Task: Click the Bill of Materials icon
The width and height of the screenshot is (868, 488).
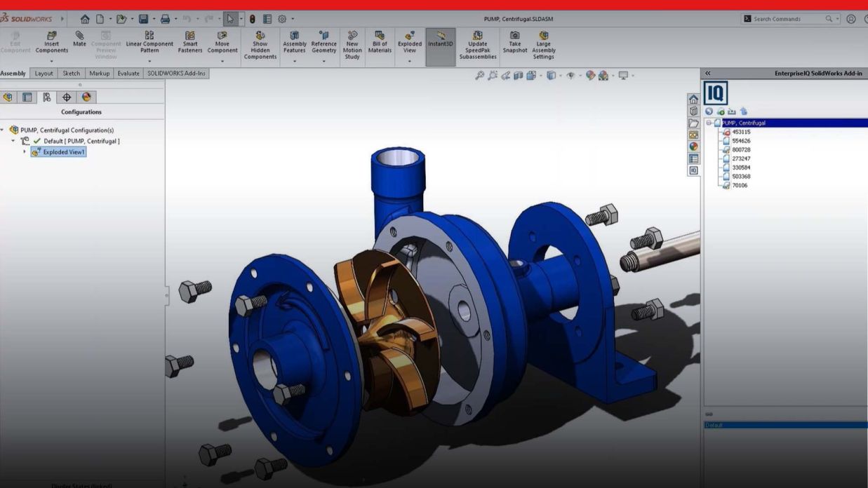Action: click(380, 42)
